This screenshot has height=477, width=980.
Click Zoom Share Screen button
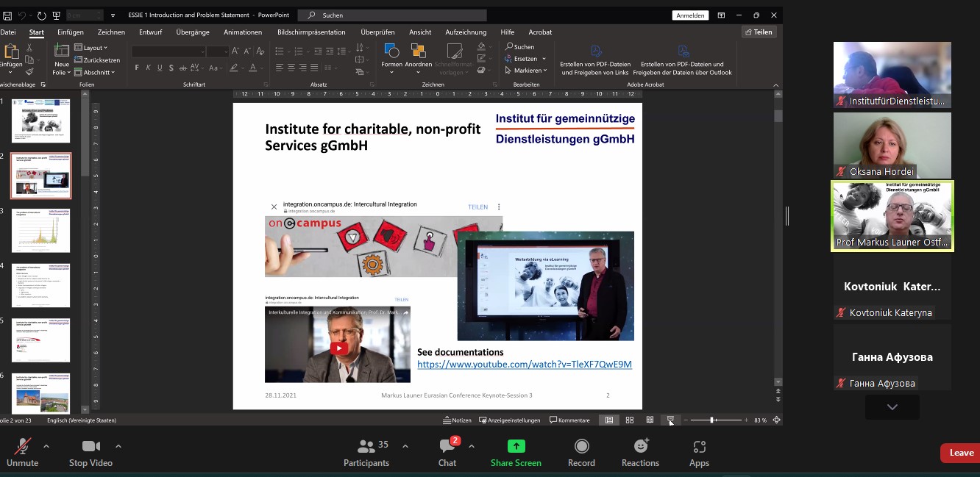pyautogui.click(x=516, y=453)
